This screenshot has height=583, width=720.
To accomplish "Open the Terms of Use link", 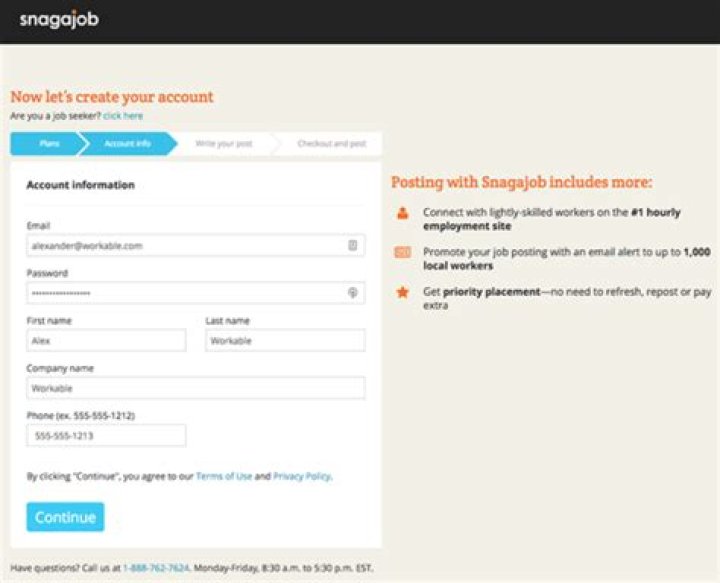I will pos(224,476).
